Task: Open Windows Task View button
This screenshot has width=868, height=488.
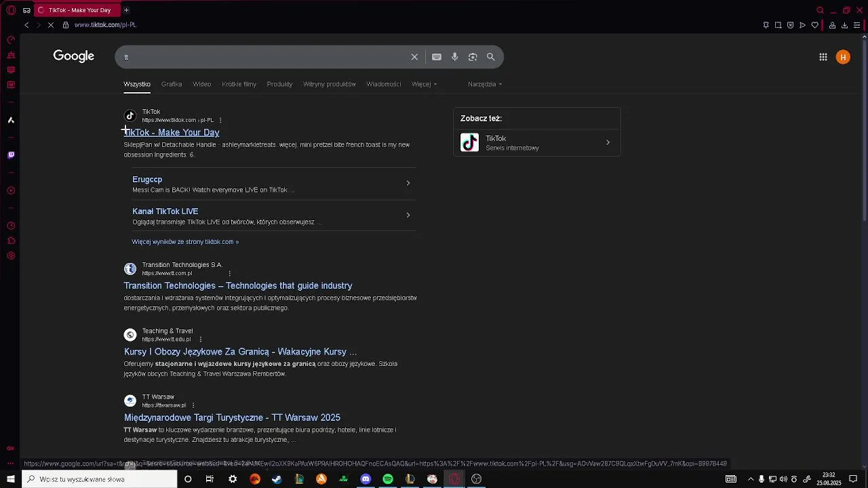Action: click(210, 479)
